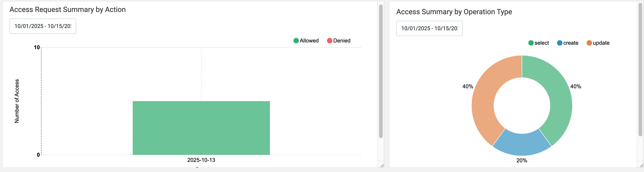The height and width of the screenshot is (172, 644).
Task: Click the resize handle of the Action chart panel
Action: [382, 165]
